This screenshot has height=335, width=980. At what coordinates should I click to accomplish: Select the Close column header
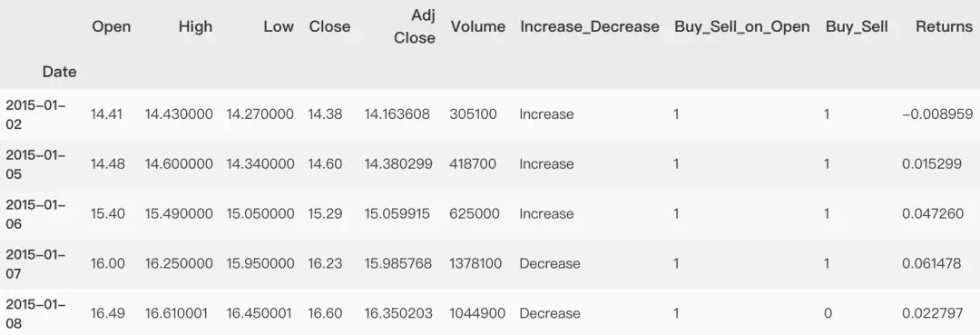(329, 27)
